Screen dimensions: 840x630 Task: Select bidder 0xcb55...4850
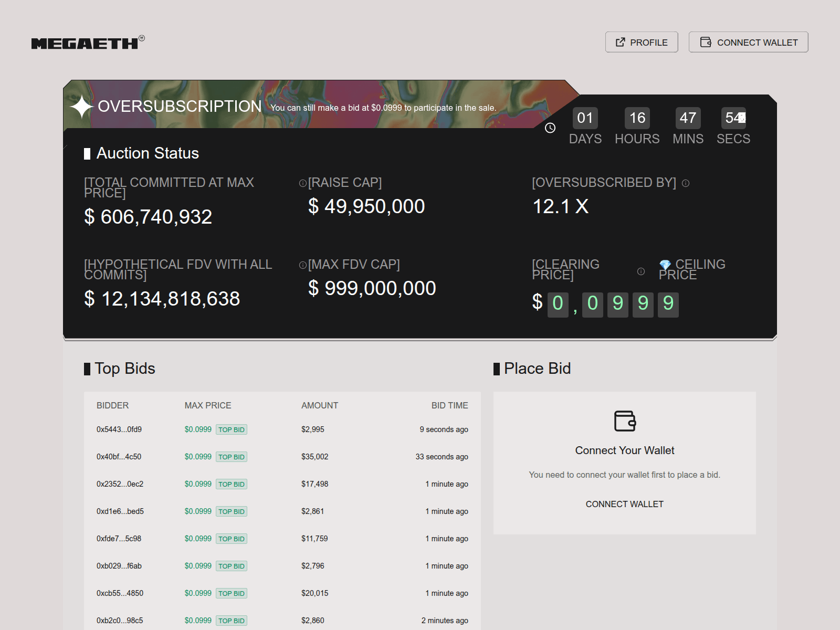tap(120, 593)
